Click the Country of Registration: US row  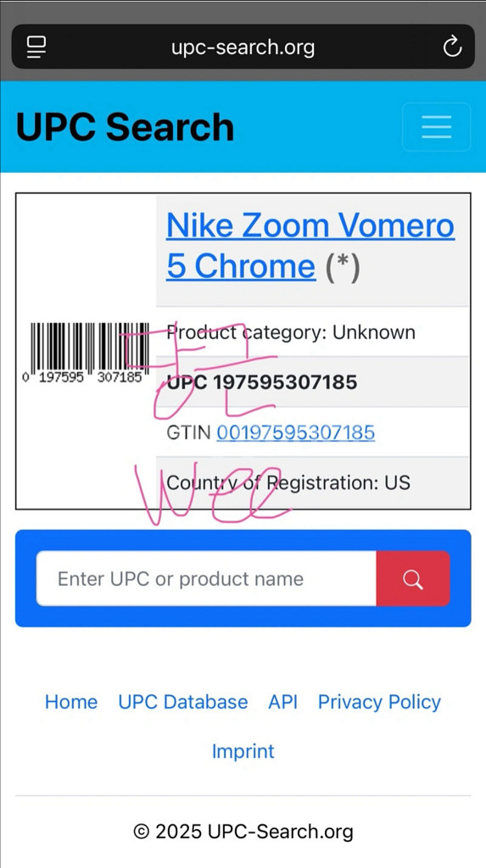pyautogui.click(x=312, y=482)
